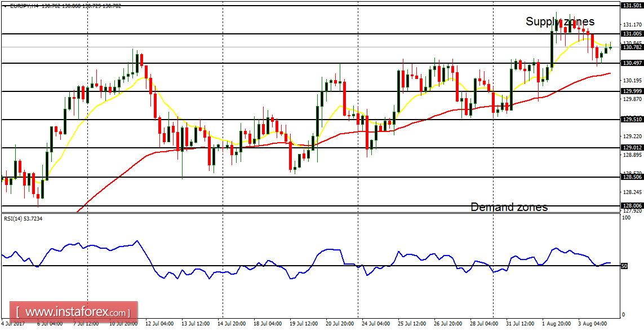The width and height of the screenshot is (644, 330).
Task: Click the 128.506 price level label
Action: pyautogui.click(x=633, y=177)
